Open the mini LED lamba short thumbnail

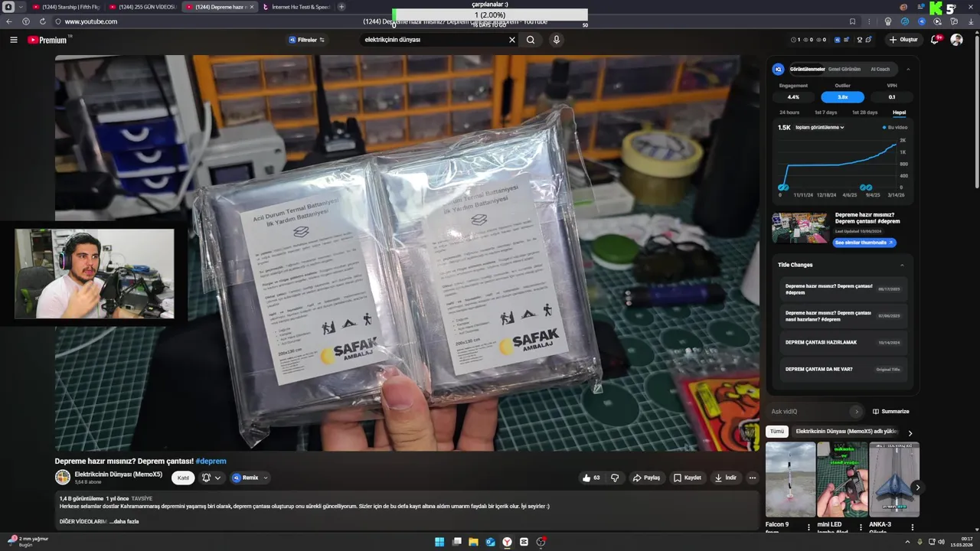point(842,480)
